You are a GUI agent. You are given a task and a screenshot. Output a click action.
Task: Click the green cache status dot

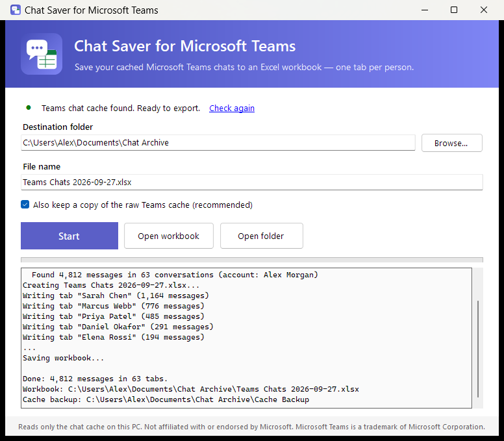click(29, 108)
